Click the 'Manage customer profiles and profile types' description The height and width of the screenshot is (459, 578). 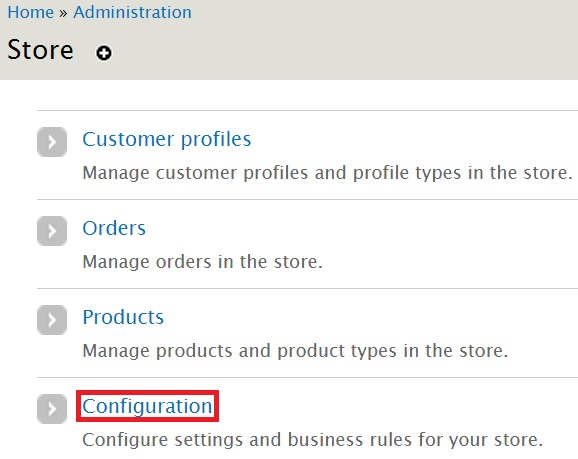pyautogui.click(x=327, y=173)
